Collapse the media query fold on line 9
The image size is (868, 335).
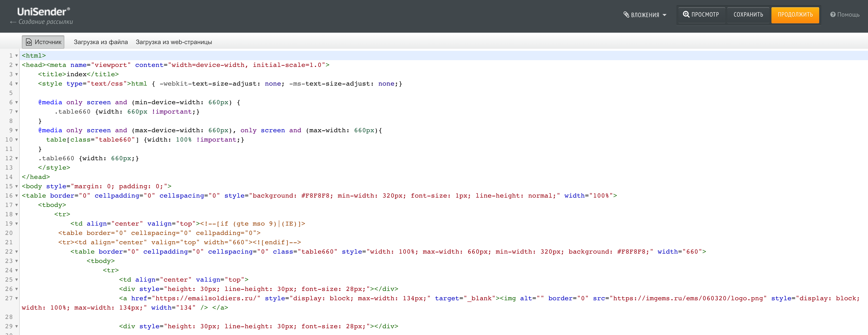[x=17, y=130]
